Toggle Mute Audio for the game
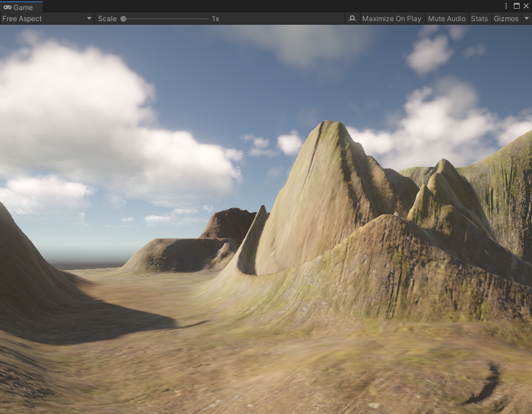The height and width of the screenshot is (414, 532). pyautogui.click(x=446, y=18)
